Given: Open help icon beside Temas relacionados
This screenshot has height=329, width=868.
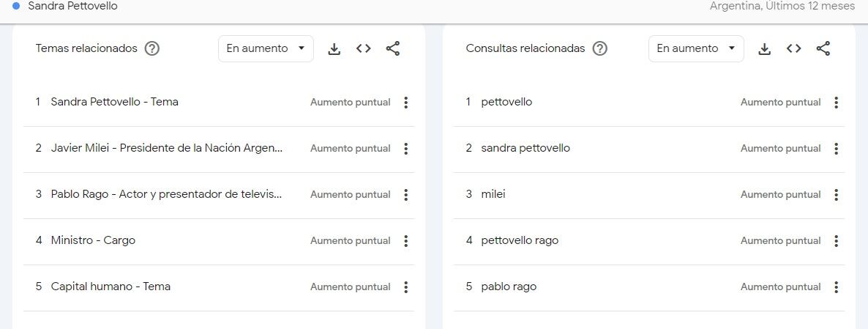Looking at the screenshot, I should (151, 49).
